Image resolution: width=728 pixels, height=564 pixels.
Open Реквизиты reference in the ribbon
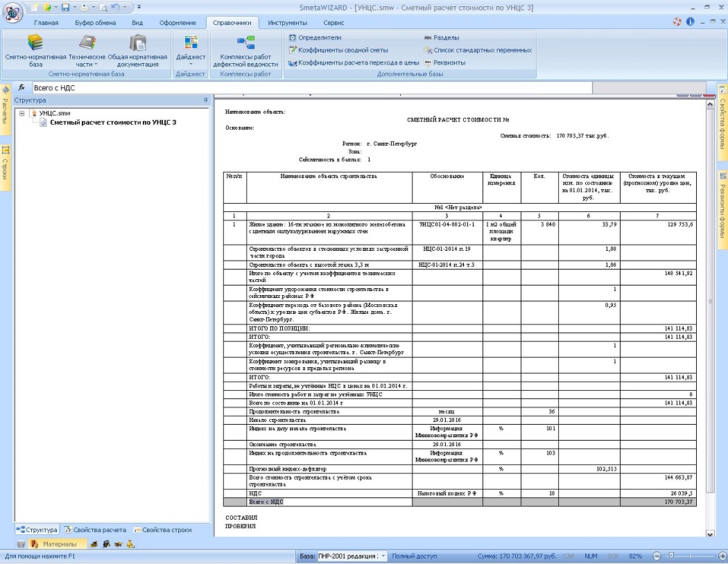(444, 62)
